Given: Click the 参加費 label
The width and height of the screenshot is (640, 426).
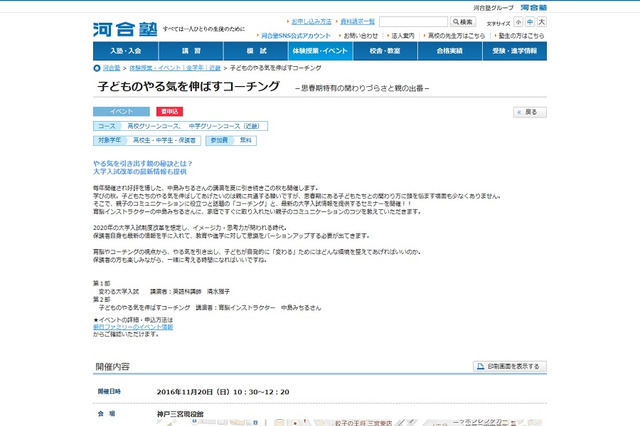Looking at the screenshot, I should click(x=219, y=140).
